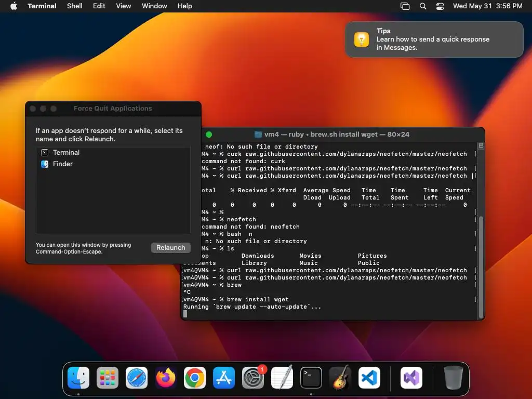Screen dimensions: 532x399
Task: Open the Tips notification banner
Action: click(434, 39)
